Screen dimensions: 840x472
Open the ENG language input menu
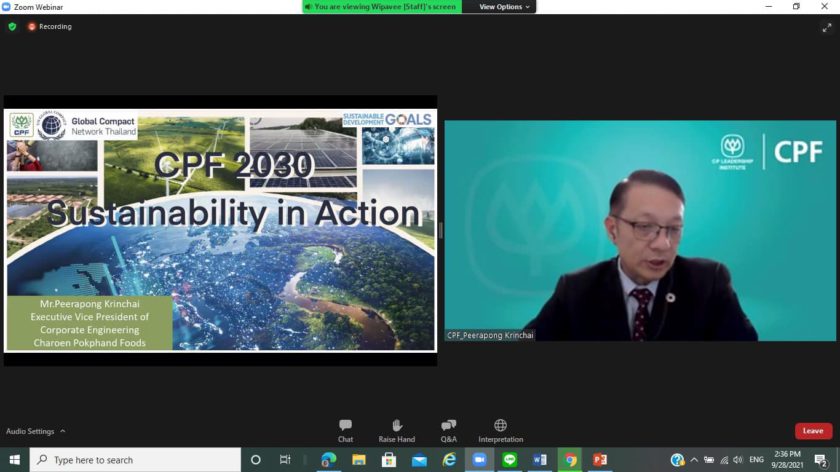(x=757, y=460)
